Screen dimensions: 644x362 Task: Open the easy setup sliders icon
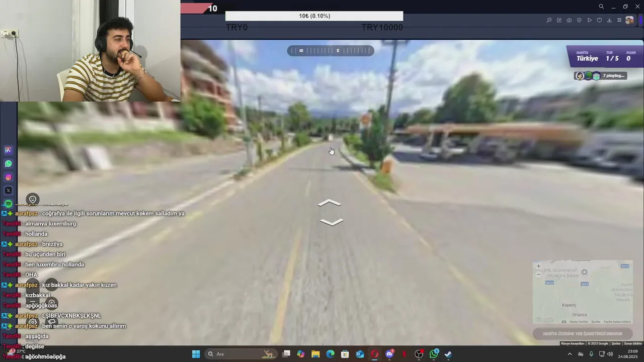(x=619, y=20)
